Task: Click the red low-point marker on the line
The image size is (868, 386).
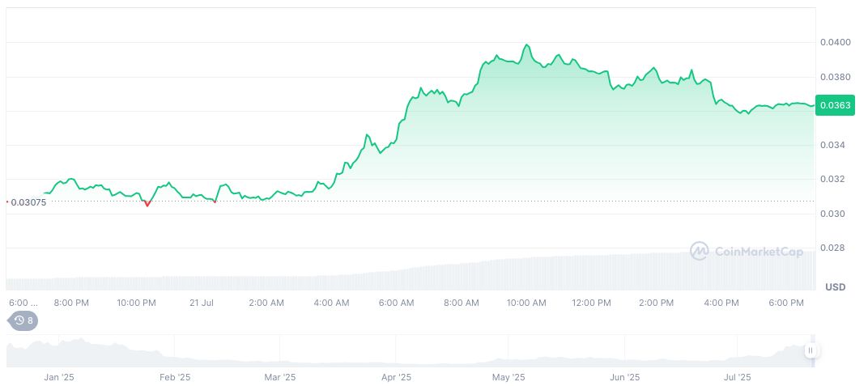Action: click(147, 205)
